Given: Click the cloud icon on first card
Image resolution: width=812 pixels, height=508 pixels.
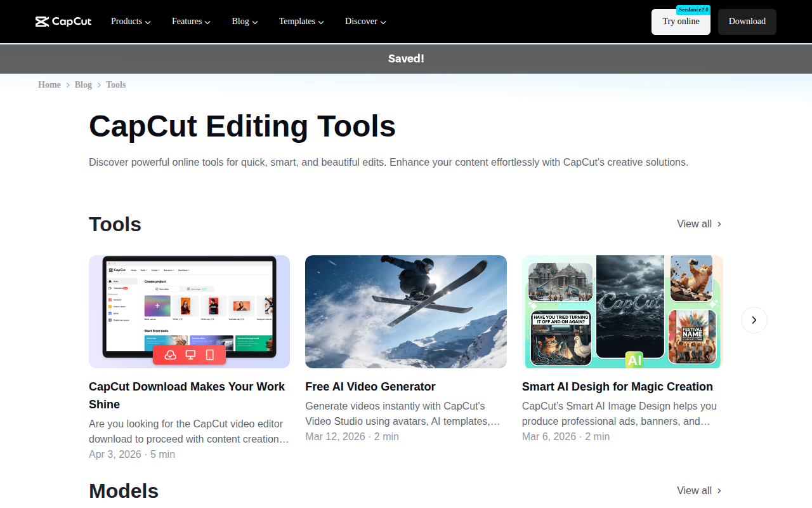Looking at the screenshot, I should point(170,355).
